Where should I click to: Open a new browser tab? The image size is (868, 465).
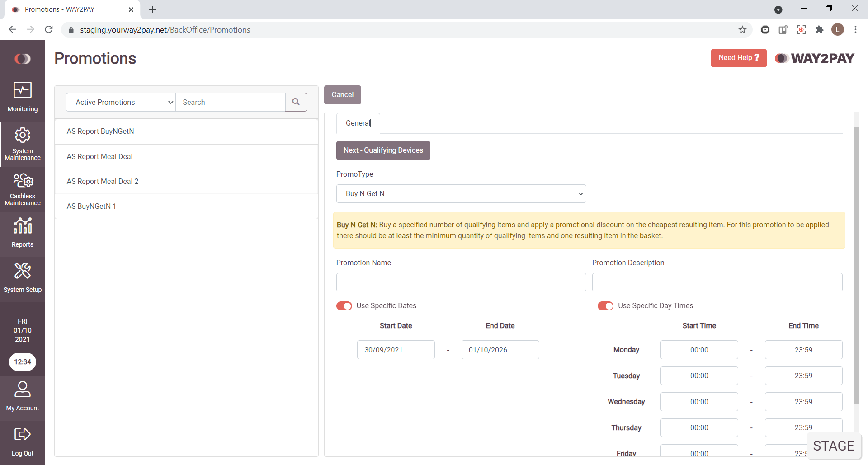tap(153, 9)
